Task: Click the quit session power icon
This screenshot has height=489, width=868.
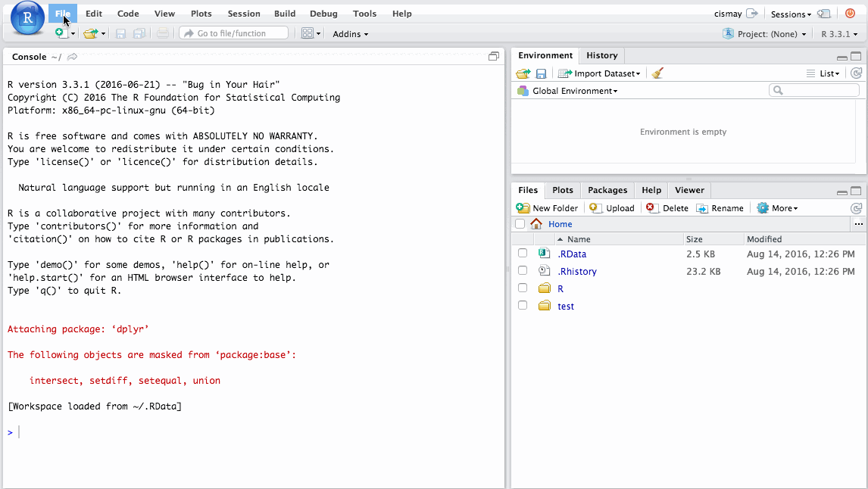Action: [x=850, y=14]
